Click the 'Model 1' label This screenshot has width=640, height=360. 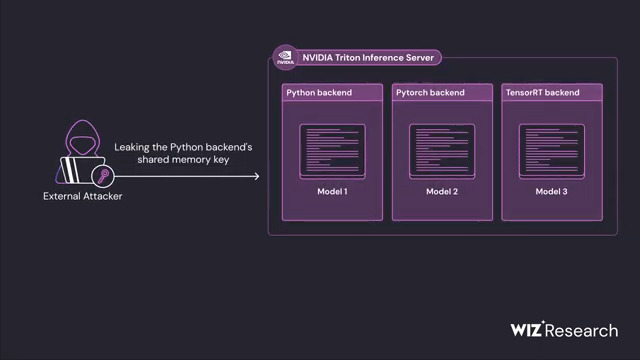pyautogui.click(x=332, y=191)
